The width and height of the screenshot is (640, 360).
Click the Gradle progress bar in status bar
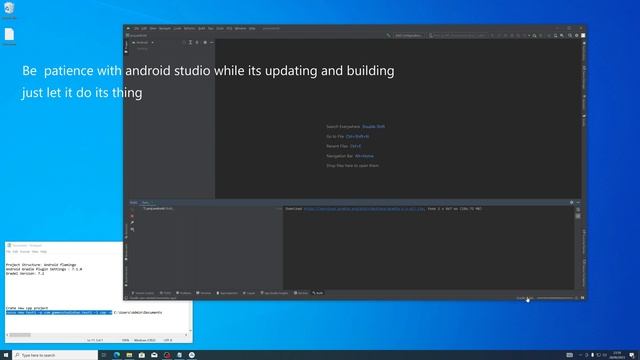click(556, 298)
